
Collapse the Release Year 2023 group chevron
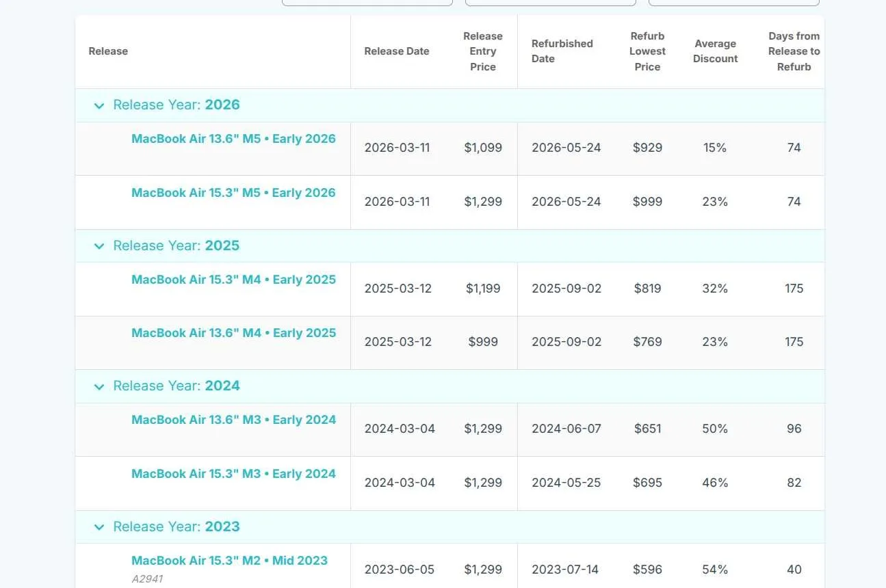pyautogui.click(x=99, y=527)
